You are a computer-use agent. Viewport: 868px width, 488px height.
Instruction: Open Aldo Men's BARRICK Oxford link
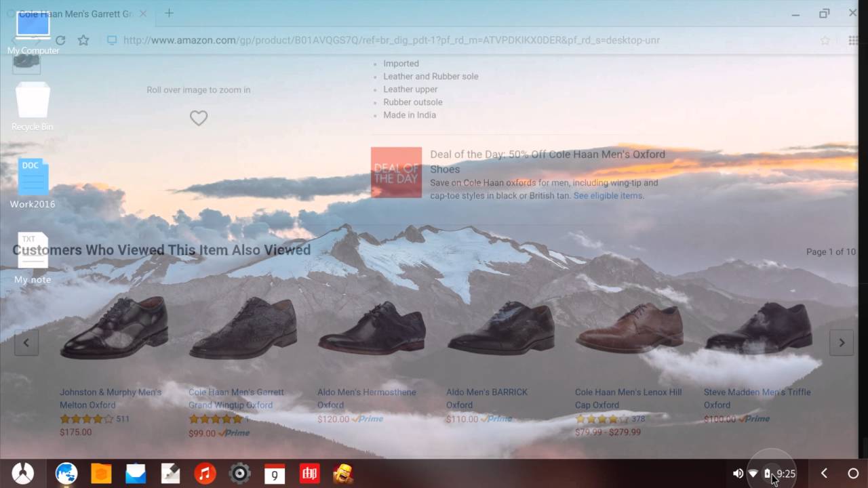pos(487,399)
